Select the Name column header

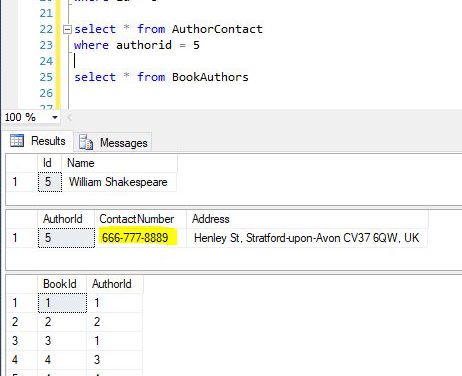coord(119,163)
